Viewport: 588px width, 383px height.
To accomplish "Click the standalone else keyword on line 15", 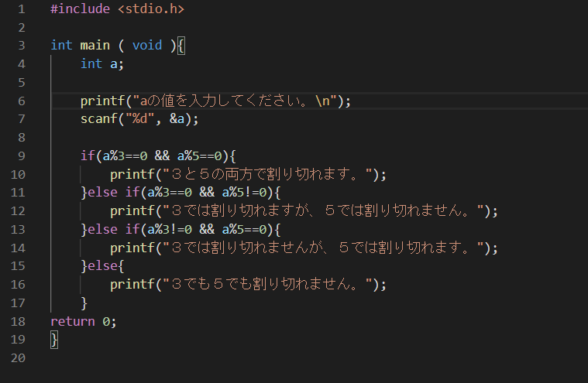I will 102,266.
